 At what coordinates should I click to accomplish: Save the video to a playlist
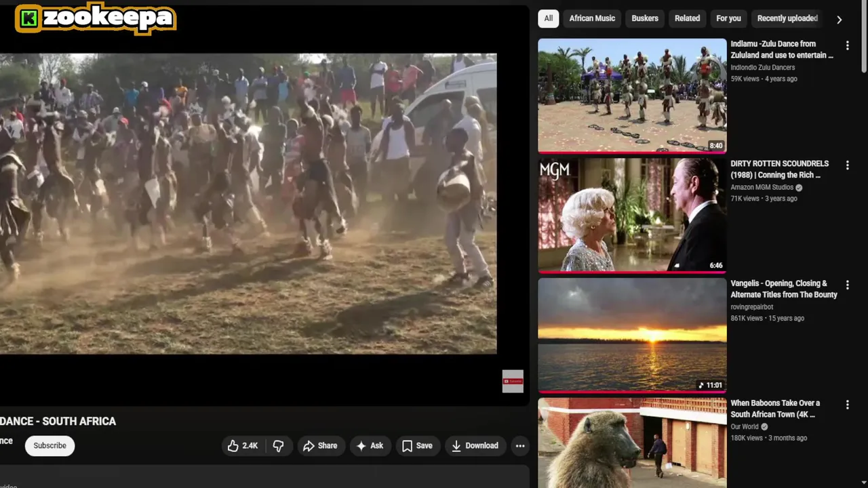pyautogui.click(x=417, y=445)
